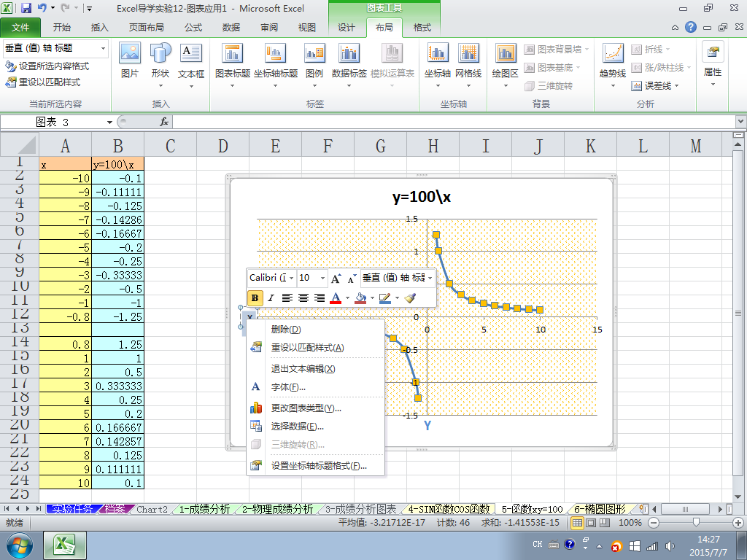Open the error bars (误差线) menu
This screenshot has height=560, width=747.
[655, 86]
